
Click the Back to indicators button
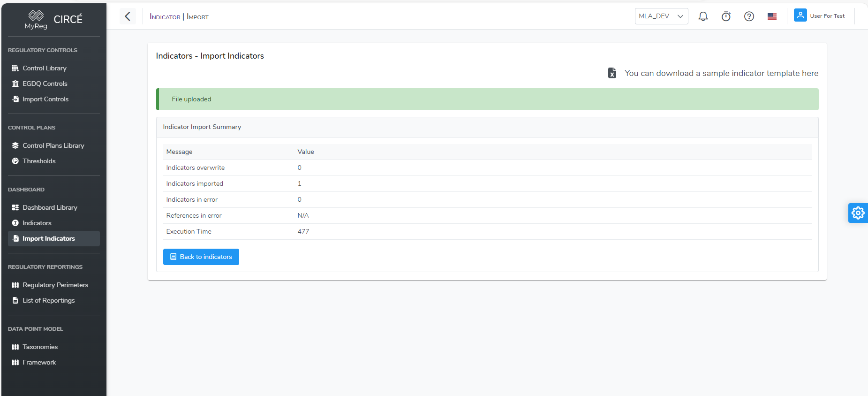tap(201, 257)
